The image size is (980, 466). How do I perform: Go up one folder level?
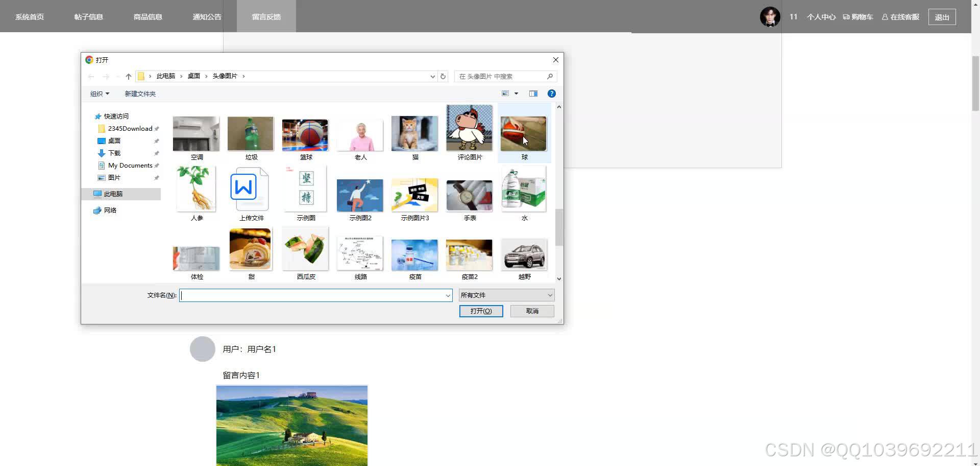(x=129, y=77)
